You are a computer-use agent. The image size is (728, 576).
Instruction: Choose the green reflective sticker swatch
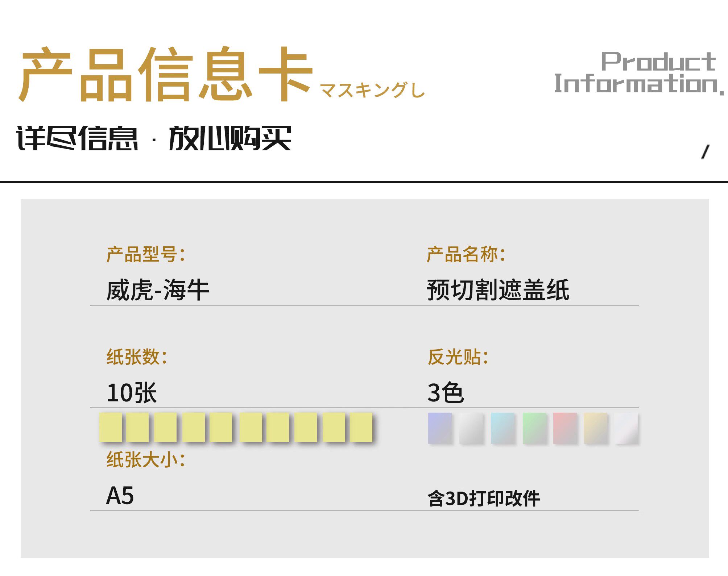pyautogui.click(x=534, y=428)
